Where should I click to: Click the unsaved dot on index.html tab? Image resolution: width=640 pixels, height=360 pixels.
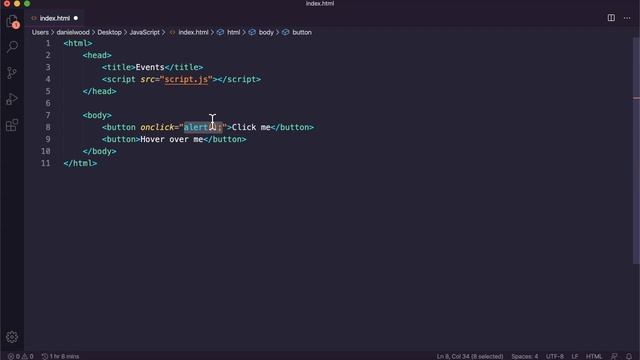pyautogui.click(x=76, y=18)
